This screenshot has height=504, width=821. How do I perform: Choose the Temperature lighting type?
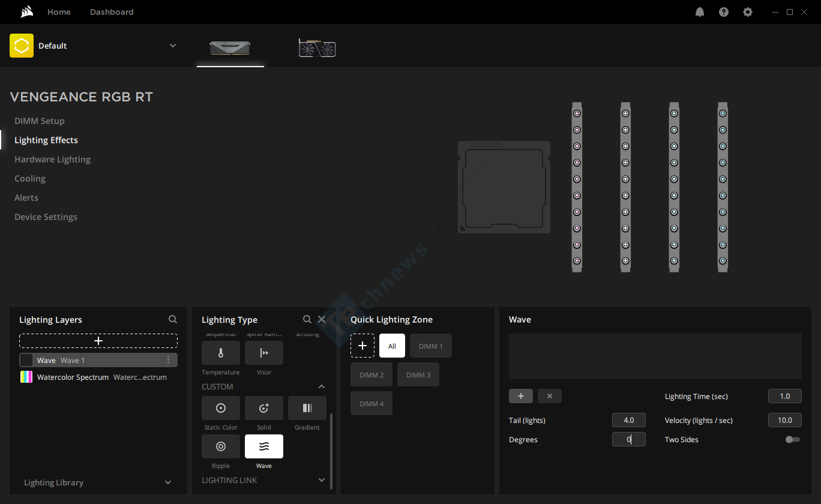coord(221,353)
